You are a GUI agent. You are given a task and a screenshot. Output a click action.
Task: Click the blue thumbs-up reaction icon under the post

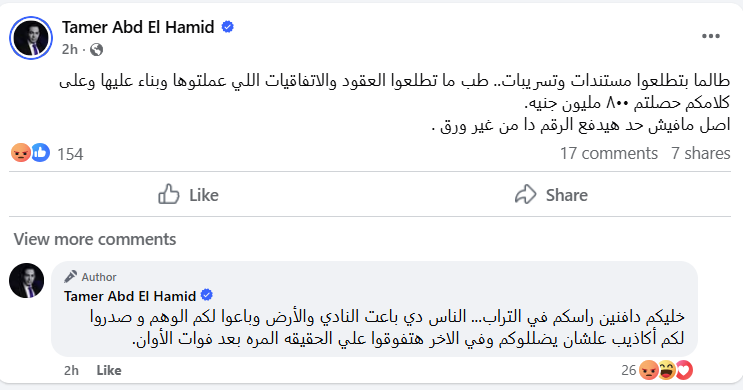click(41, 153)
